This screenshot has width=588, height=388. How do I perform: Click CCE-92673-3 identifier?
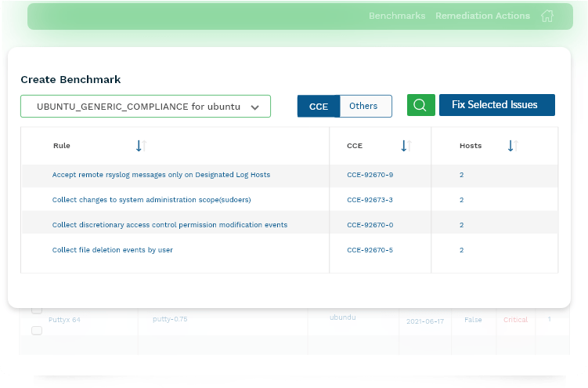click(370, 200)
